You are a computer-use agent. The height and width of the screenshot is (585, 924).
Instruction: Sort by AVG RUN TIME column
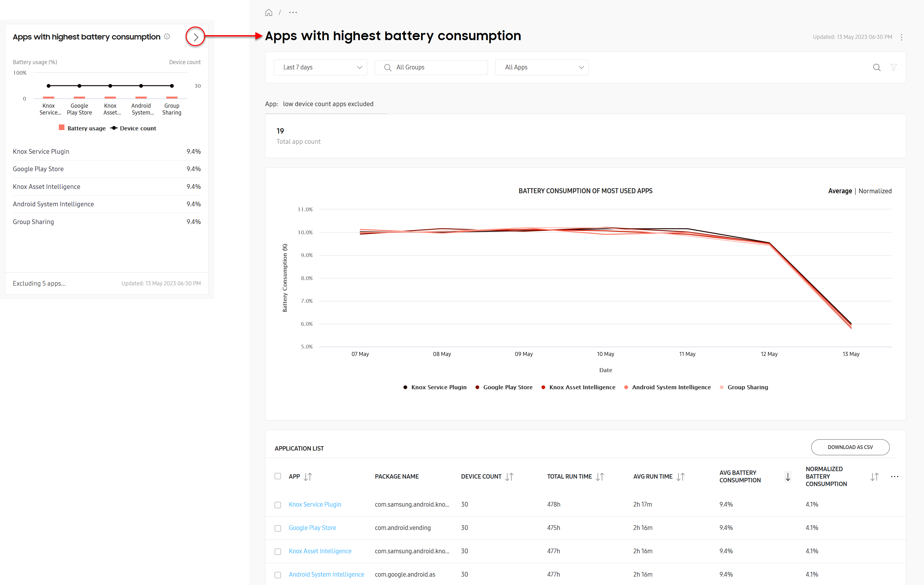pos(680,476)
